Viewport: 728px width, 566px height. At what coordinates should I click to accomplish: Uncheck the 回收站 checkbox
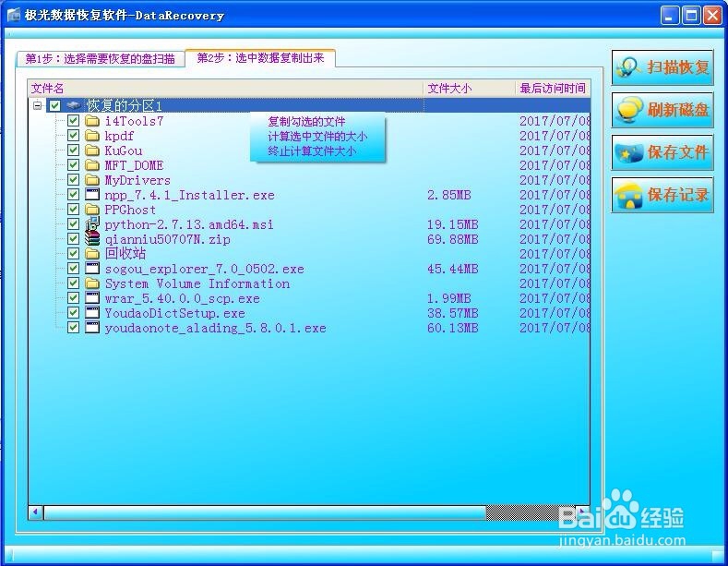point(73,253)
